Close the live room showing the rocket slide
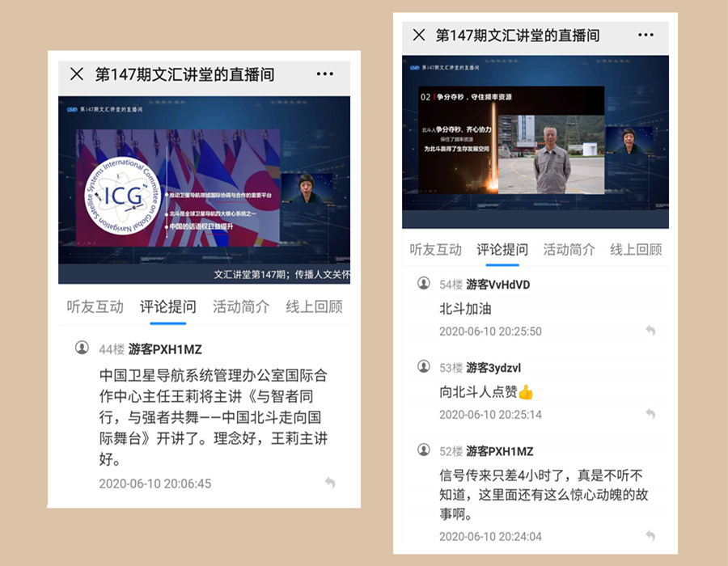Image resolution: width=728 pixels, height=566 pixels. coord(419,35)
